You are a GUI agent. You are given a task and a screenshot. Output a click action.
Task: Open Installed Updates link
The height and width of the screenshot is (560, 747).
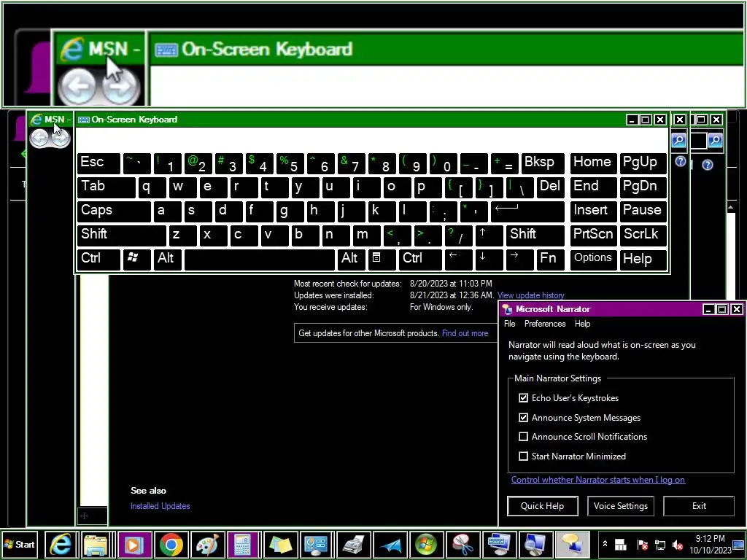click(x=160, y=506)
